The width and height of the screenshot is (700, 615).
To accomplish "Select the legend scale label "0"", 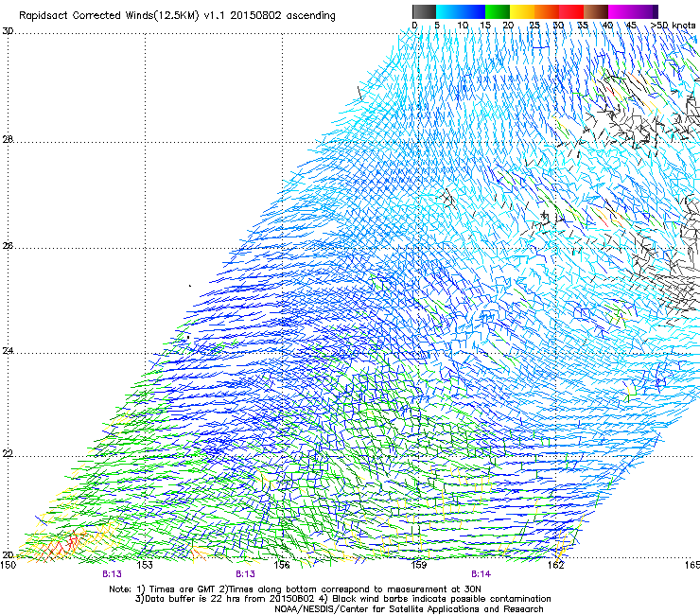I will click(x=414, y=26).
